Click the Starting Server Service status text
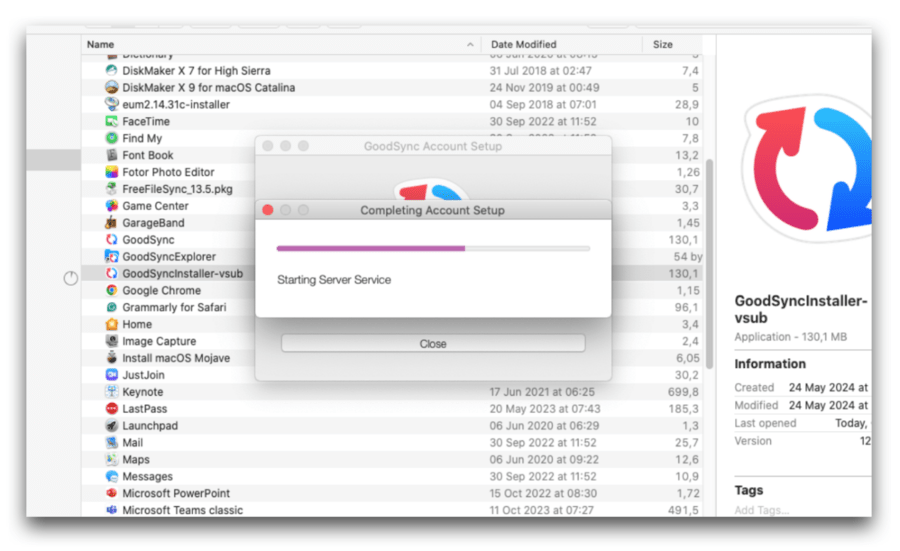The image size is (900, 551). (334, 280)
